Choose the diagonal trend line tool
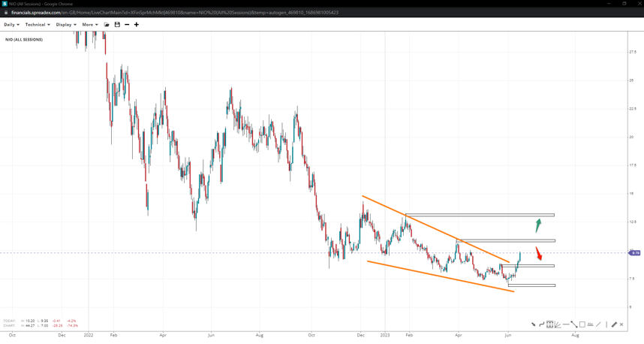644x344 pixels. [x=574, y=324]
